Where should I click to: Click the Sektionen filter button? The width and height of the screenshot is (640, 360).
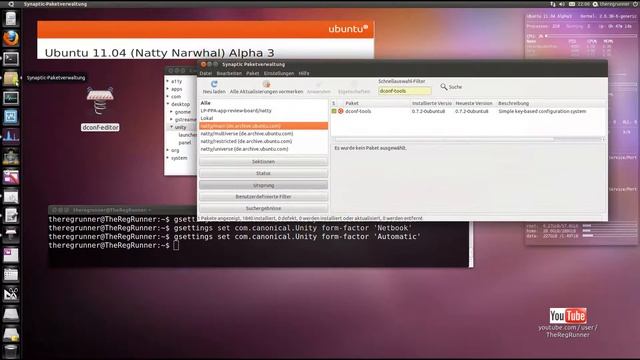263,162
